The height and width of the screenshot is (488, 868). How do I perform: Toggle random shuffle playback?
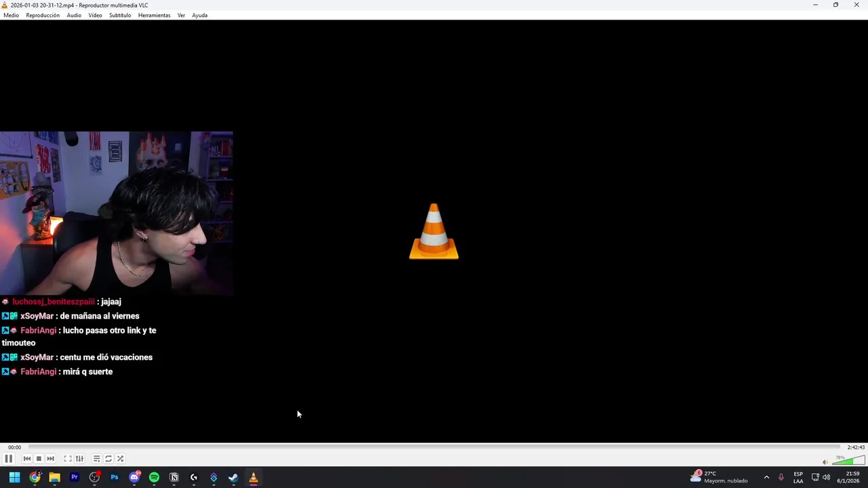tap(120, 459)
